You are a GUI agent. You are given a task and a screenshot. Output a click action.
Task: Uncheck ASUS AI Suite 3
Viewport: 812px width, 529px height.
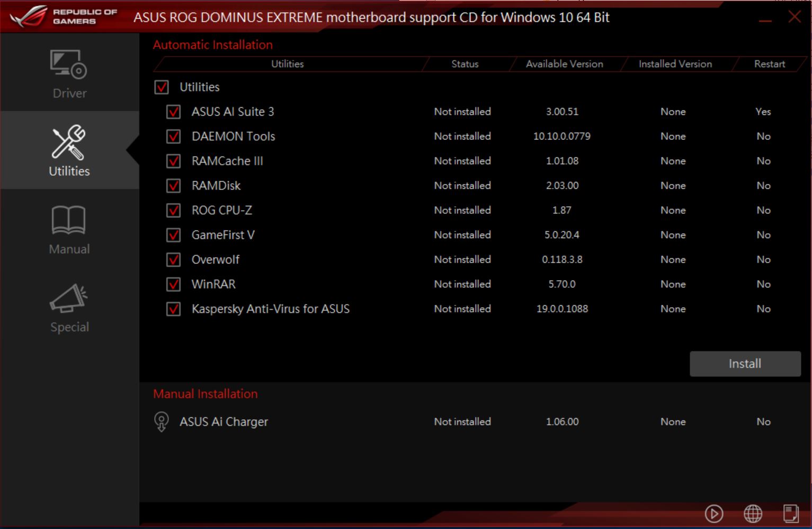point(173,112)
